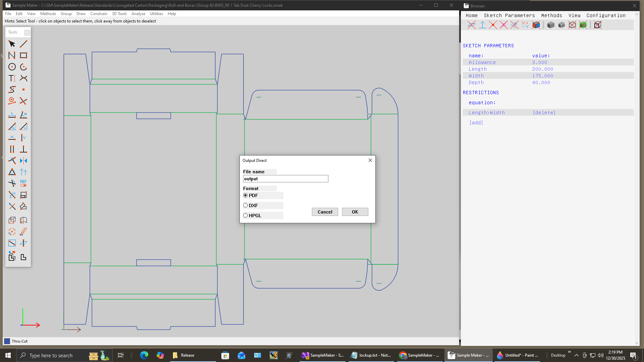The height and width of the screenshot is (362, 644).
Task: Select the HPGL format radio button
Action: [x=246, y=216]
